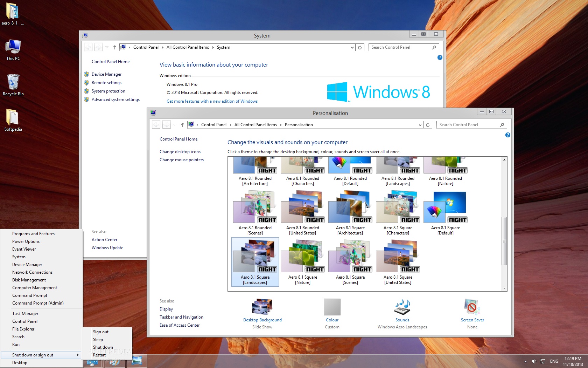Click the help icon in the Personalisation window
The image size is (588, 368).
[x=508, y=135]
